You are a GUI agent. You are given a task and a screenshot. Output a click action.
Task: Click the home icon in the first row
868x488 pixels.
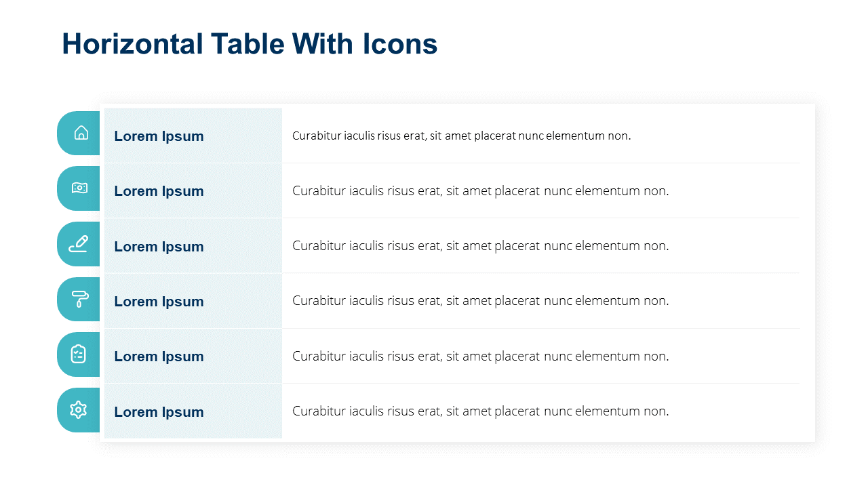tap(81, 133)
